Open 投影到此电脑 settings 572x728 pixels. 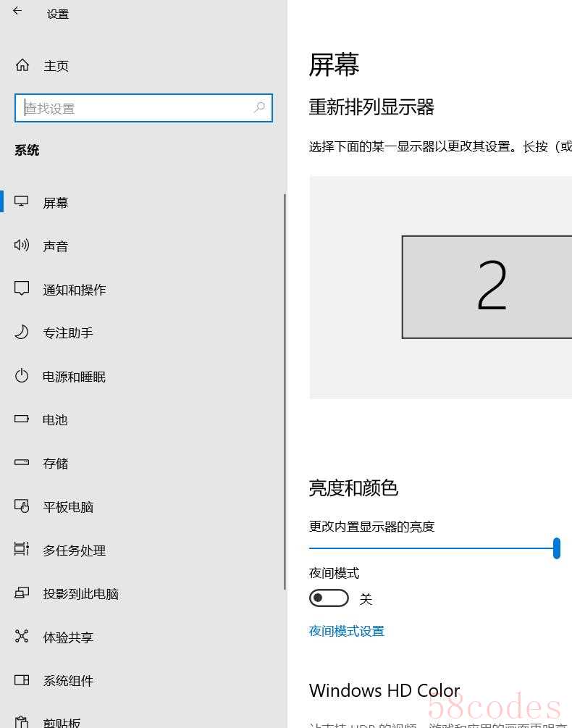click(x=80, y=594)
